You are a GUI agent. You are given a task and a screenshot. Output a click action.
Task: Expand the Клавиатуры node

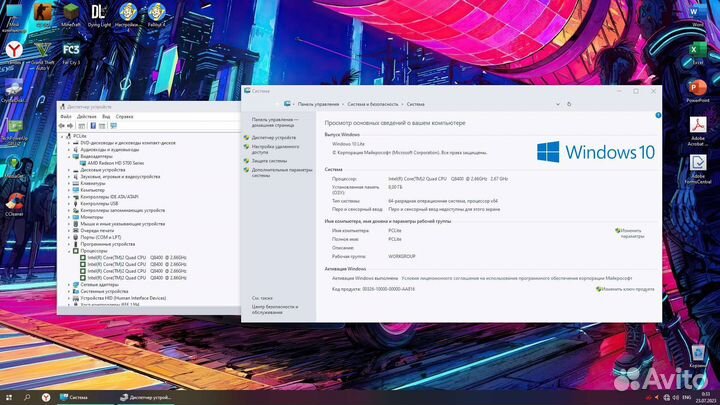click(69, 184)
